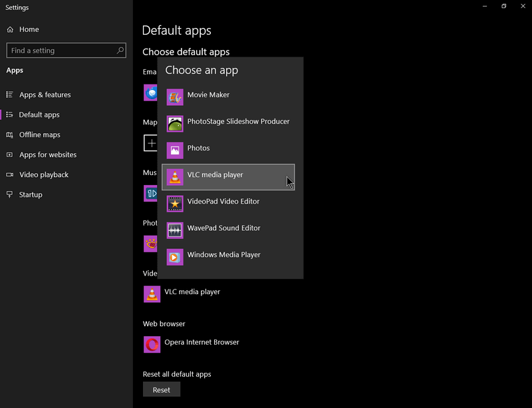Click the music player app icon
The width and height of the screenshot is (532, 408).
[x=151, y=193]
